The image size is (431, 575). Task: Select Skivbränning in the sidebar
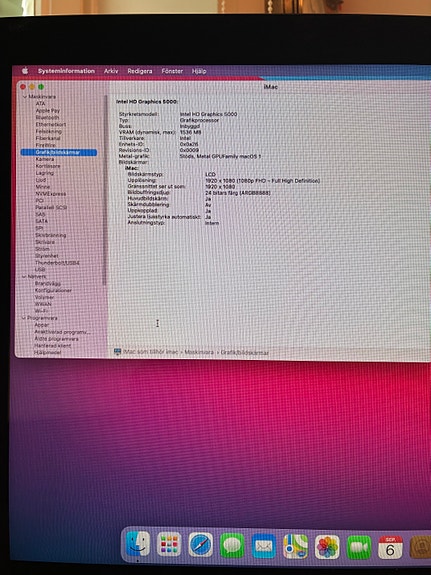click(51, 235)
